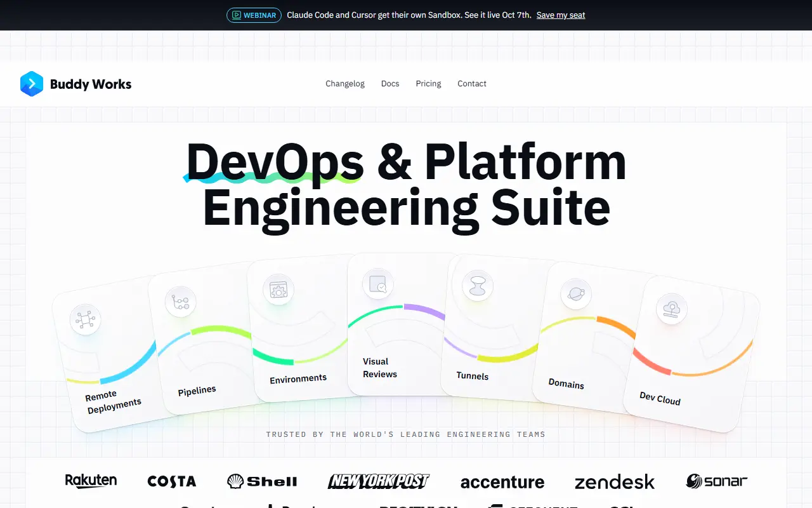The image size is (812, 508).
Task: Select Contact in the navigation bar
Action: tap(472, 84)
